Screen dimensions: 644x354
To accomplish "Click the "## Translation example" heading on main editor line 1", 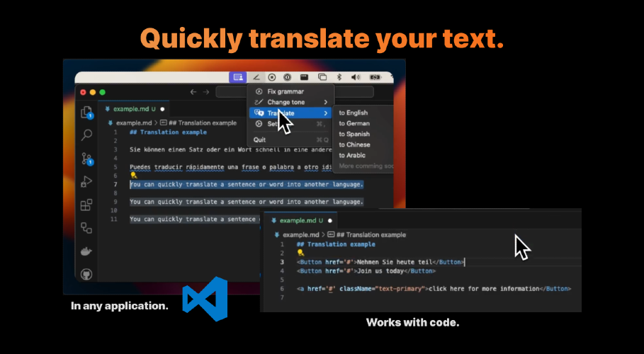I will [168, 132].
